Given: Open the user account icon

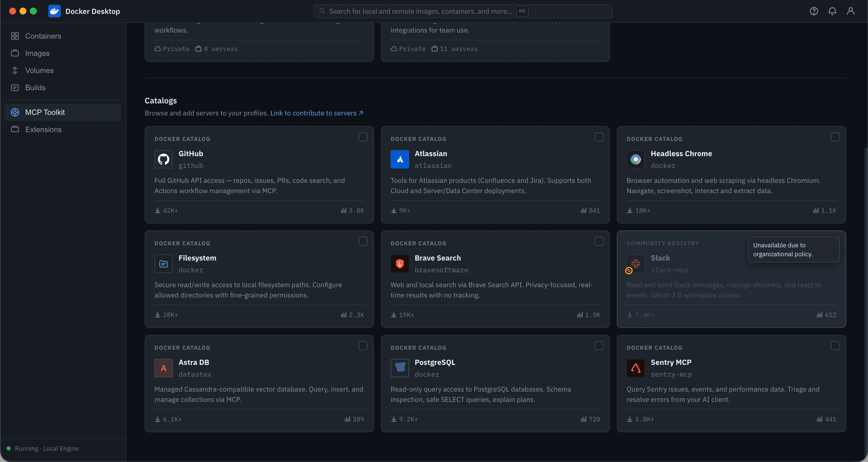Looking at the screenshot, I should pos(850,11).
